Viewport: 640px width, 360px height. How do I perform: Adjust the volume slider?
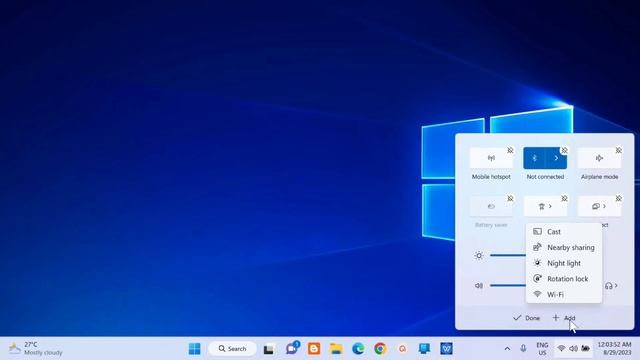coord(508,286)
